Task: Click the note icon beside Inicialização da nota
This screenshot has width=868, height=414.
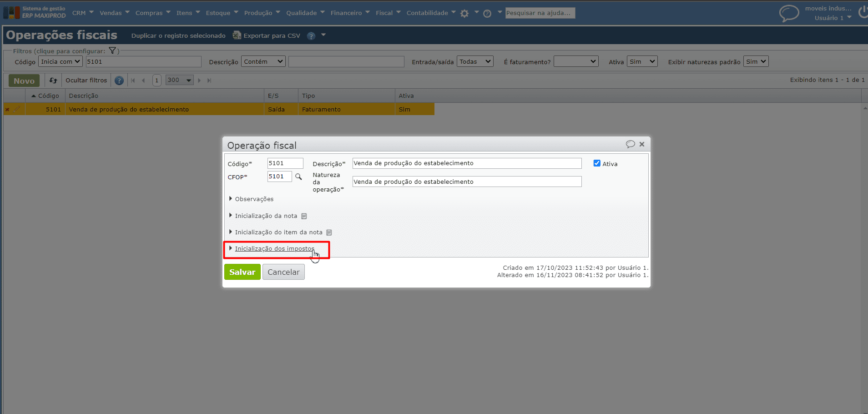Action: 304,216
